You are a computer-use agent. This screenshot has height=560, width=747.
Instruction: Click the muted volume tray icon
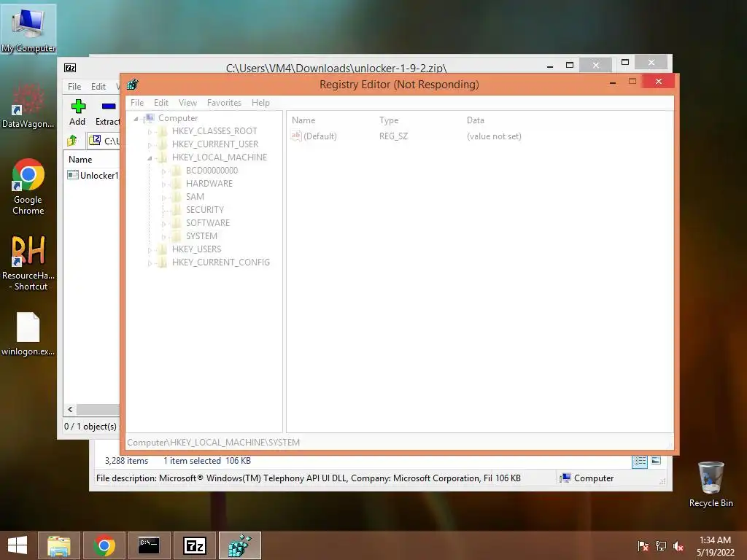click(x=678, y=546)
